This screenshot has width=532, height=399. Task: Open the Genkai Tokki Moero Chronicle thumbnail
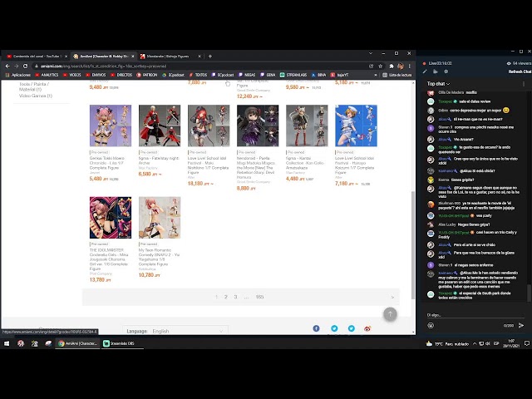point(111,126)
